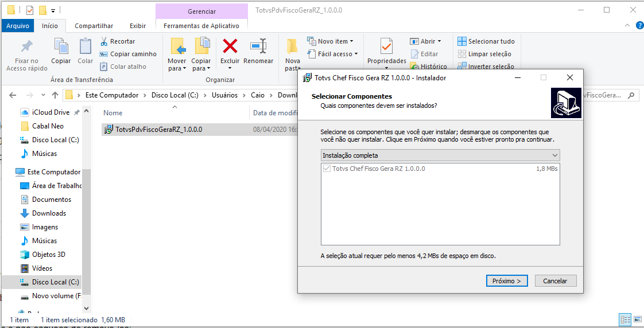Open iCloud Drive in sidebar
Image resolution: width=644 pixels, height=328 pixels.
pos(51,112)
